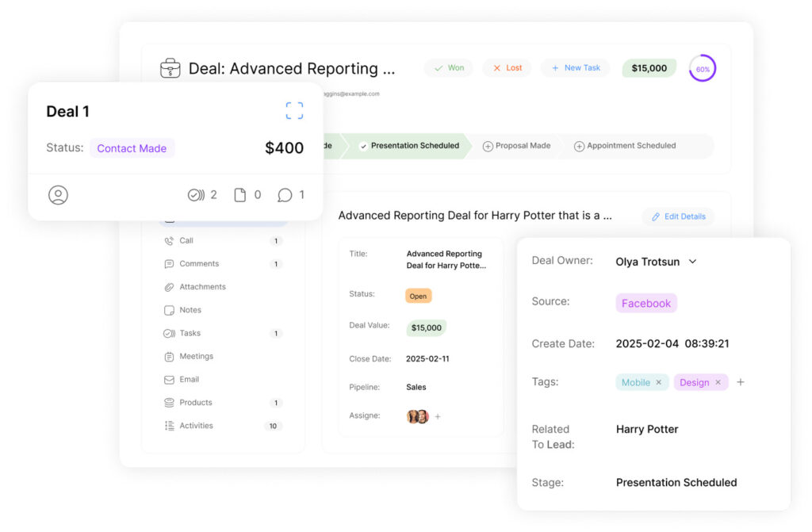Image resolution: width=812 pixels, height=532 pixels.
Task: Remove the Mobile tag
Action: tap(658, 382)
